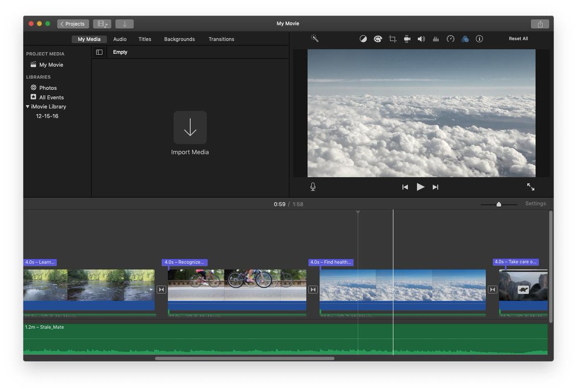Click the magic wand auto-enhance icon

(314, 38)
